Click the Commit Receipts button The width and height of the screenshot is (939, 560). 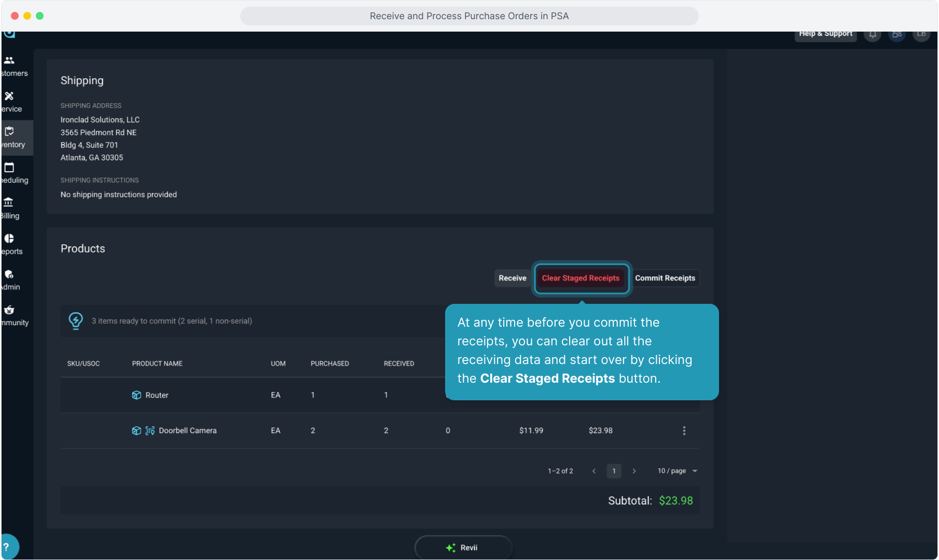coord(665,278)
